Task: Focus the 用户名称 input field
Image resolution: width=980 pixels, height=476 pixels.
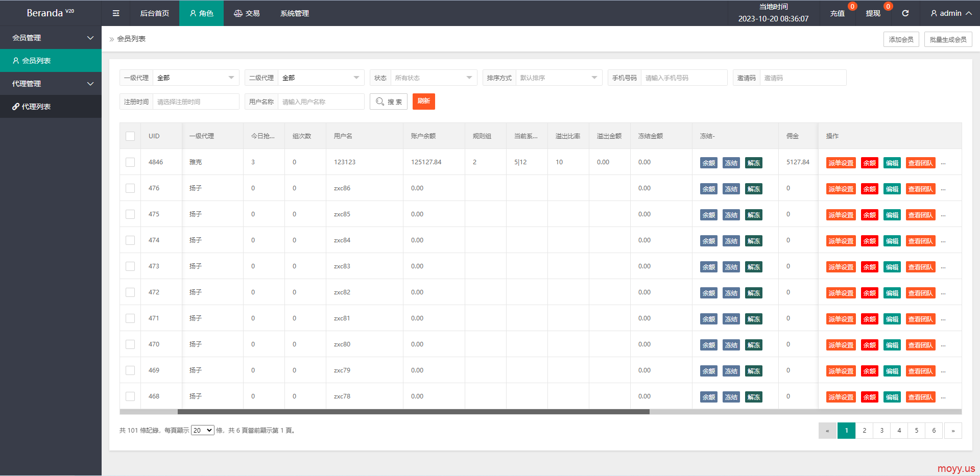Action: coord(321,102)
